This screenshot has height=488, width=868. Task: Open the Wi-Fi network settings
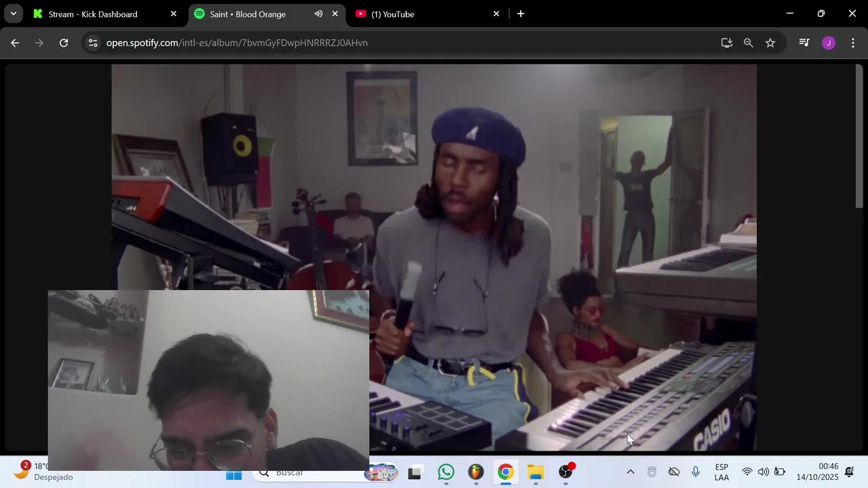tap(747, 472)
